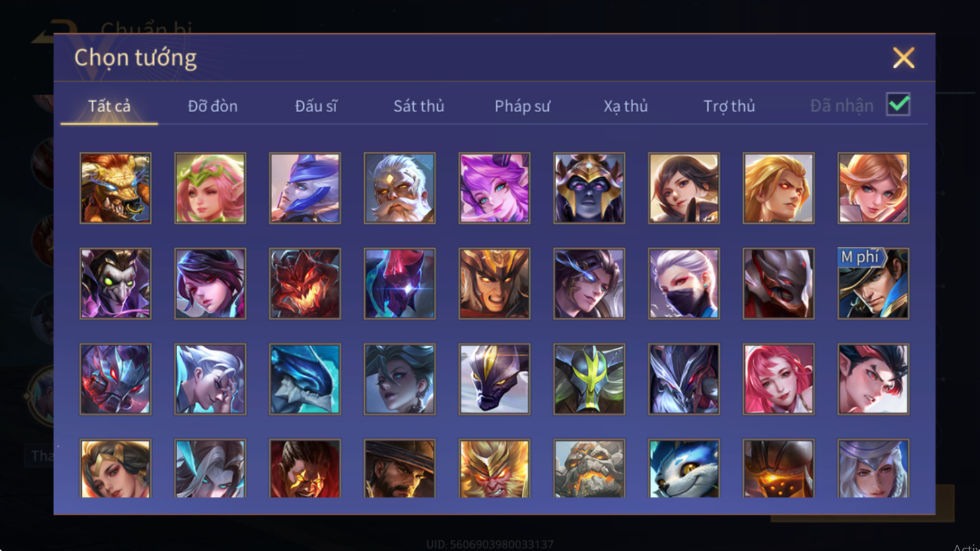Select the pink-haired girl with green crown
Image resolution: width=980 pixels, height=551 pixels.
pyautogui.click(x=210, y=188)
